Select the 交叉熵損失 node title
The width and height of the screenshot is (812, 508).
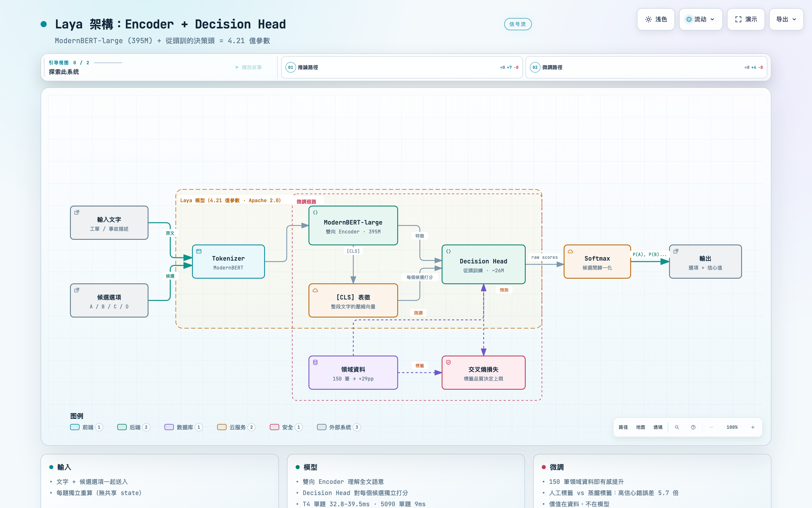(483, 370)
